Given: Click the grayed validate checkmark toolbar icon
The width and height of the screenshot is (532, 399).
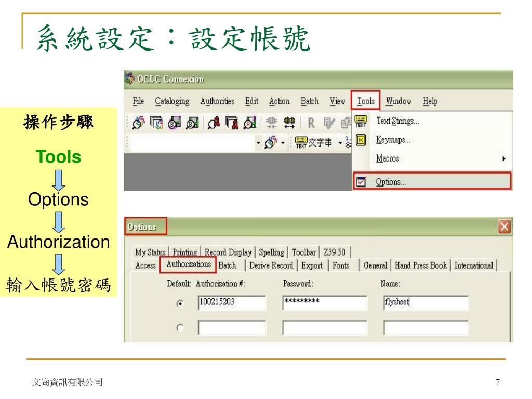Looking at the screenshot, I should point(329,123).
